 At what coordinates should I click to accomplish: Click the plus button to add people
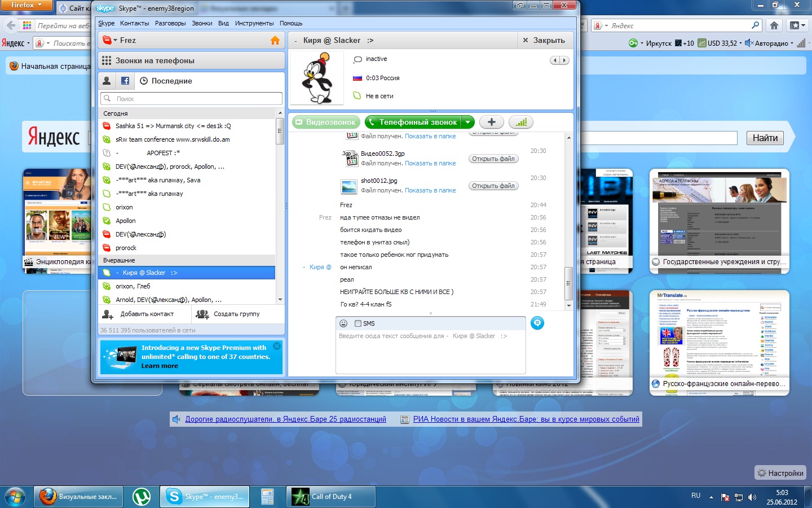492,122
